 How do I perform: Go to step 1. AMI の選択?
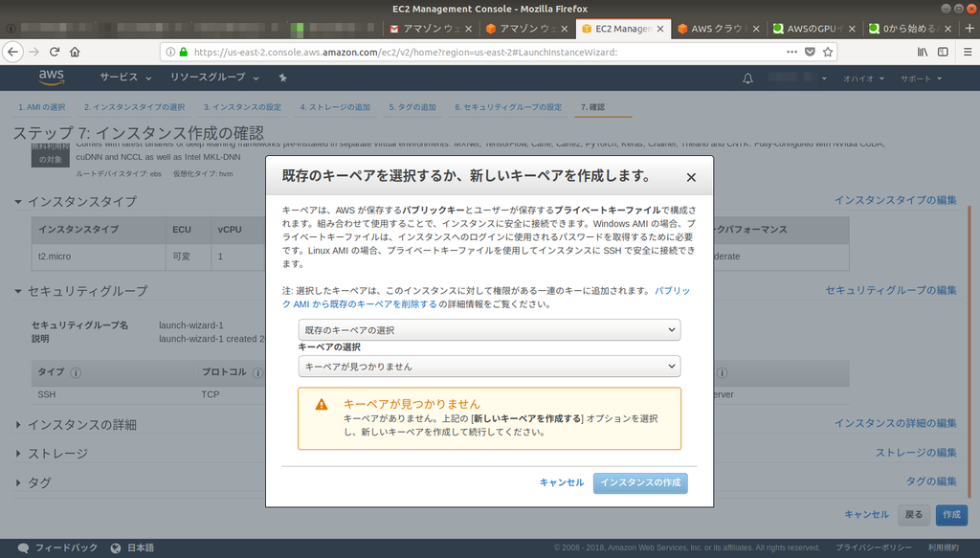pos(42,107)
